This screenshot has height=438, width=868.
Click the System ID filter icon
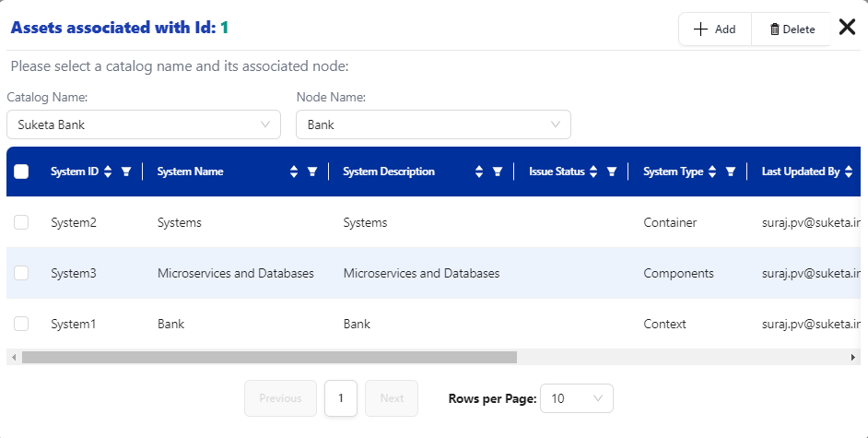pos(126,172)
